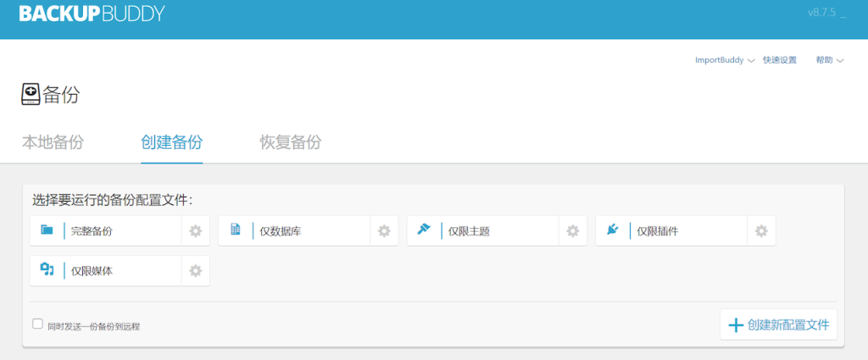Viewport: 868px width, 360px height.
Task: Open settings gear for 仅限媒体 profile
Action: [196, 271]
